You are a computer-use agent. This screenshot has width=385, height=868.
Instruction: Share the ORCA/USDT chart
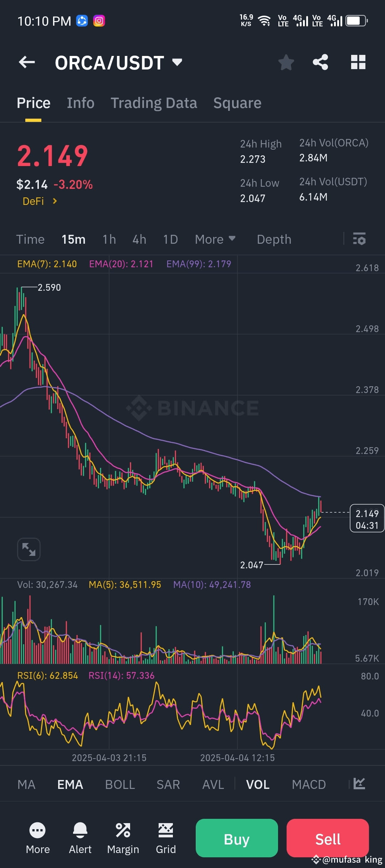[x=320, y=62]
